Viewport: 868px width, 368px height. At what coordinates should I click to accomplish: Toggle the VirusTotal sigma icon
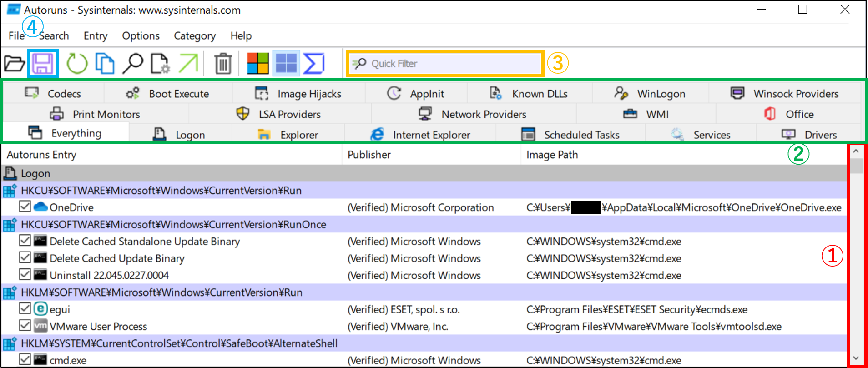coord(313,64)
